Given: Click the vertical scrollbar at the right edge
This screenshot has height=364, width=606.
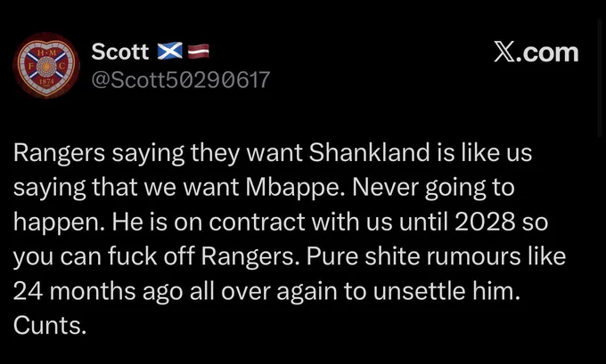Looking at the screenshot, I should pos(600,77).
